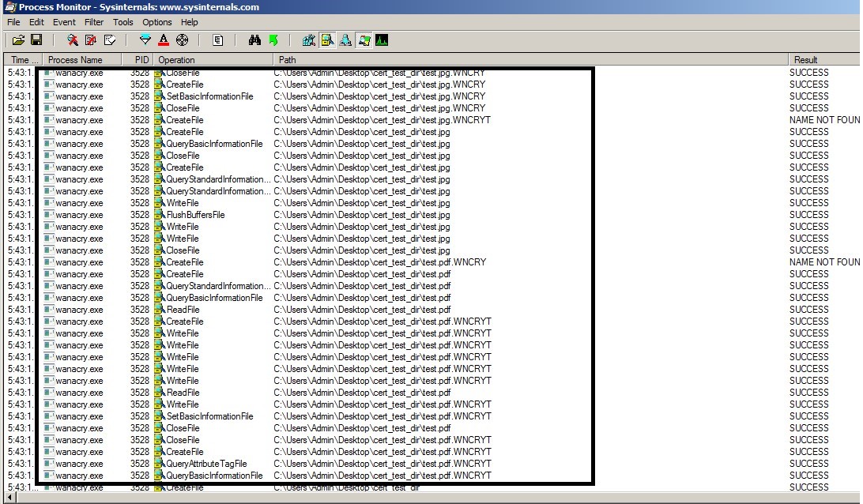Click the Time column header
This screenshot has height=504, width=863.
[x=23, y=60]
